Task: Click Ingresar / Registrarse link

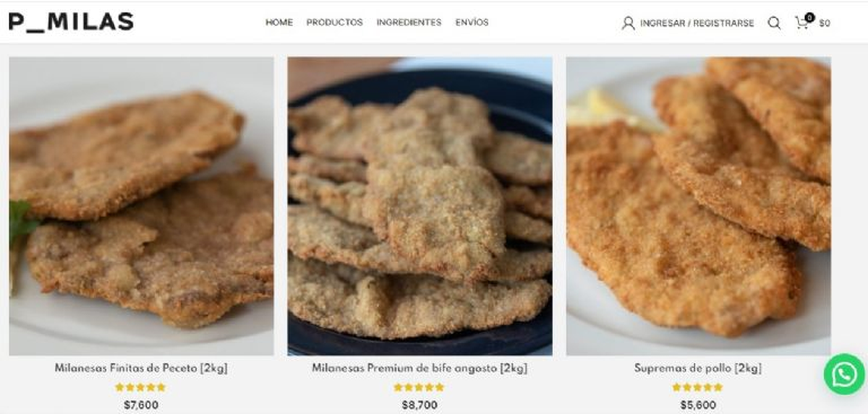Action: pyautogui.click(x=697, y=23)
